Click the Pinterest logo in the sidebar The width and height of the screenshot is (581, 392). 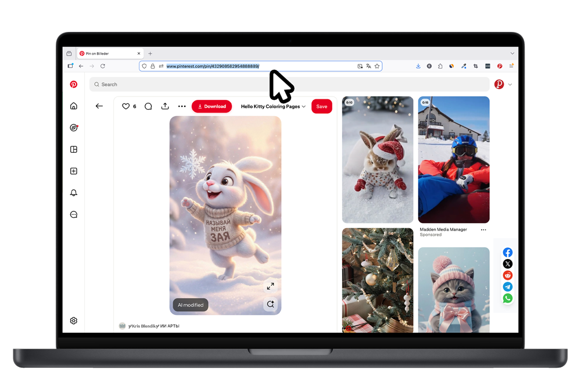tap(74, 84)
